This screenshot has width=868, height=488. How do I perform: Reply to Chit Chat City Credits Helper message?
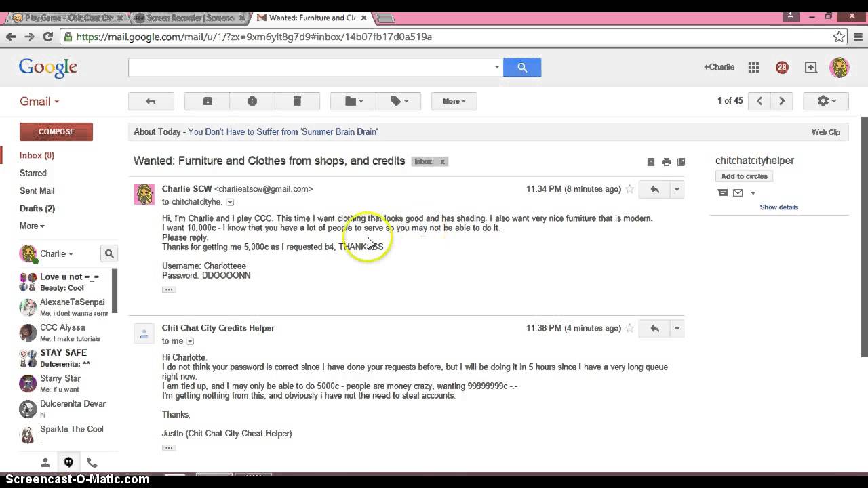click(654, 329)
